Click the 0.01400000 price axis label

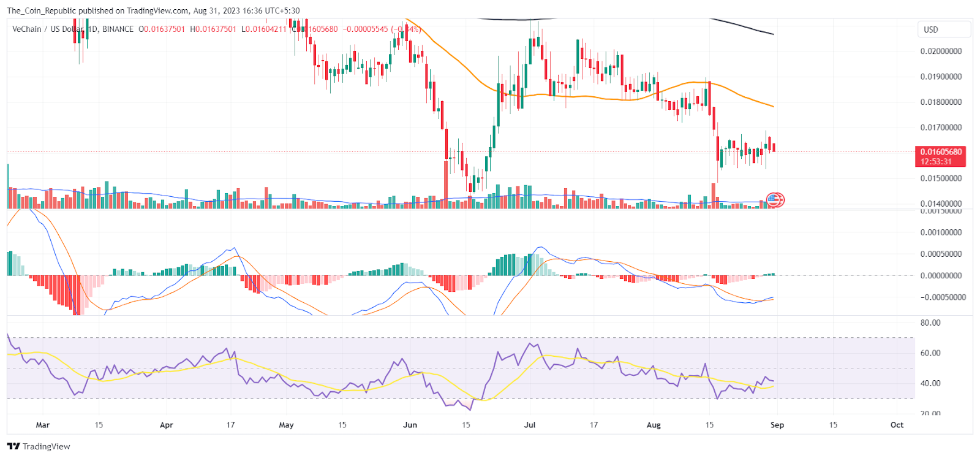click(x=941, y=204)
